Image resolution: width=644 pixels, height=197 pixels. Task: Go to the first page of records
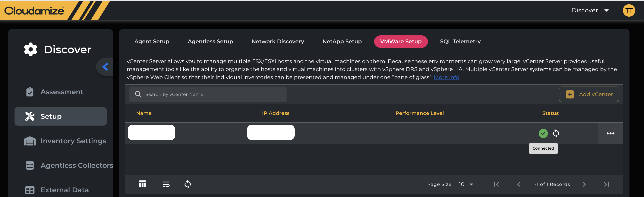tap(496, 184)
